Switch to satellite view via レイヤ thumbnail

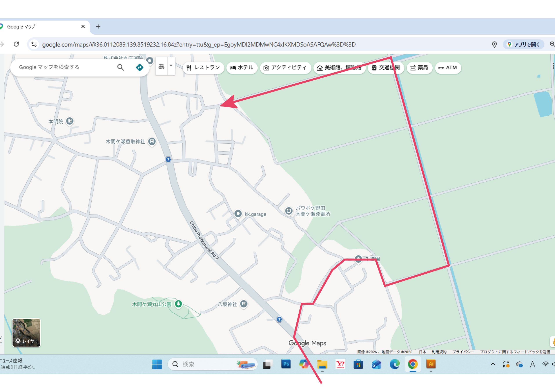point(26,332)
